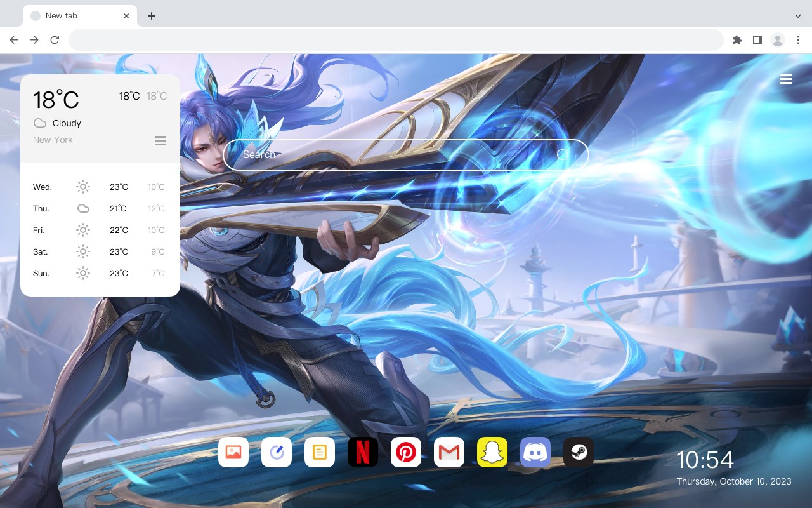Open the Pinterest shortcut icon
This screenshot has height=508, width=812.
coord(406,452)
